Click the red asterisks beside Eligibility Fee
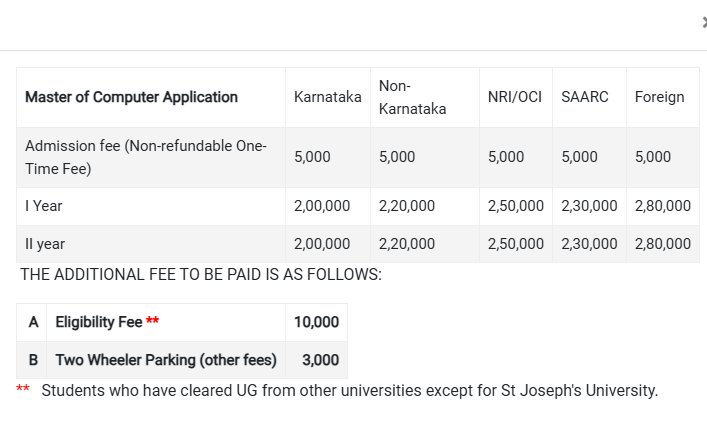The image size is (707, 430). pos(152,320)
